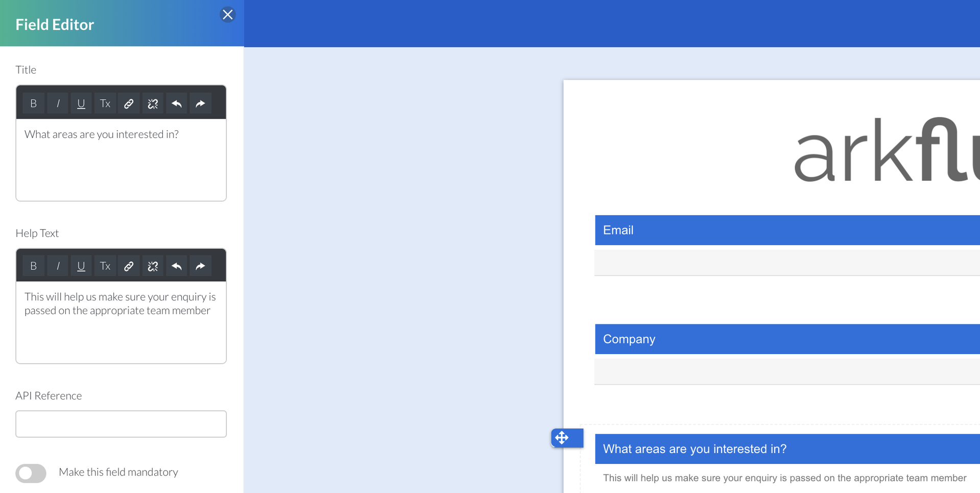Close the Field Editor panel

228,15
